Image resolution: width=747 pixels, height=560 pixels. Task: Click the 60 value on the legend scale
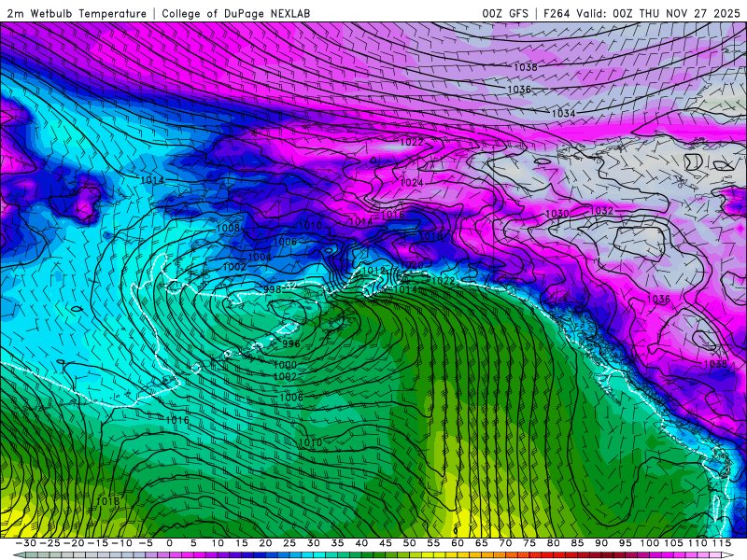coord(457,543)
